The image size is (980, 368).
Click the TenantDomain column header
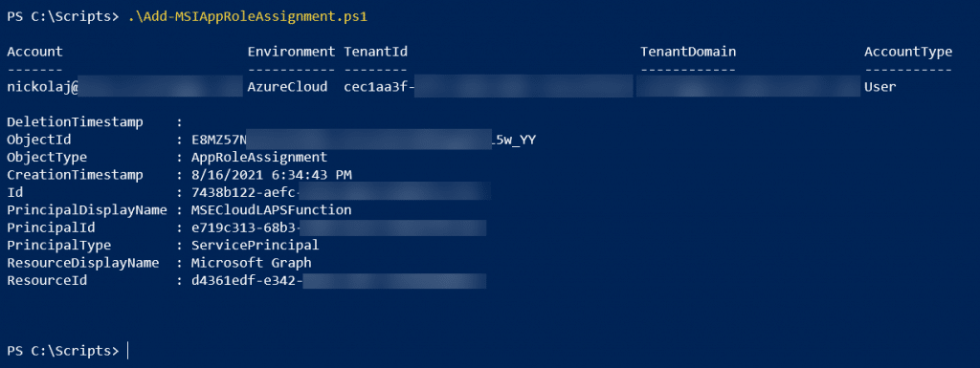pos(688,52)
